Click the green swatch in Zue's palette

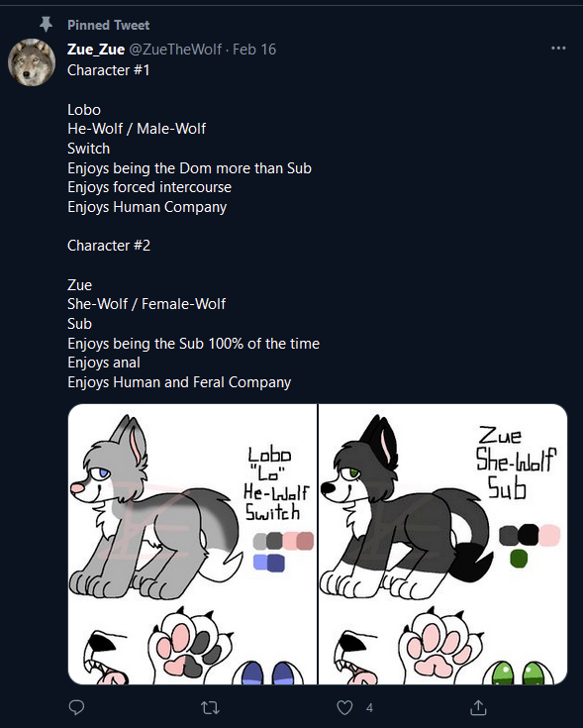coord(519,558)
